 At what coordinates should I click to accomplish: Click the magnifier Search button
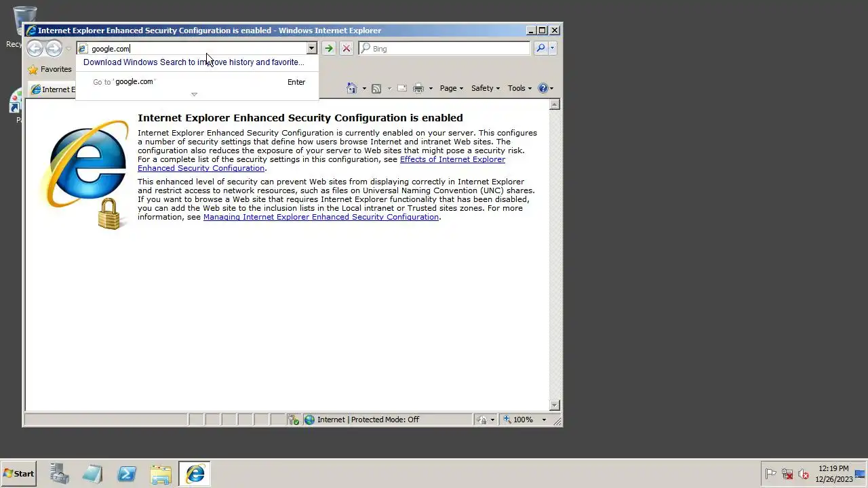pos(540,49)
